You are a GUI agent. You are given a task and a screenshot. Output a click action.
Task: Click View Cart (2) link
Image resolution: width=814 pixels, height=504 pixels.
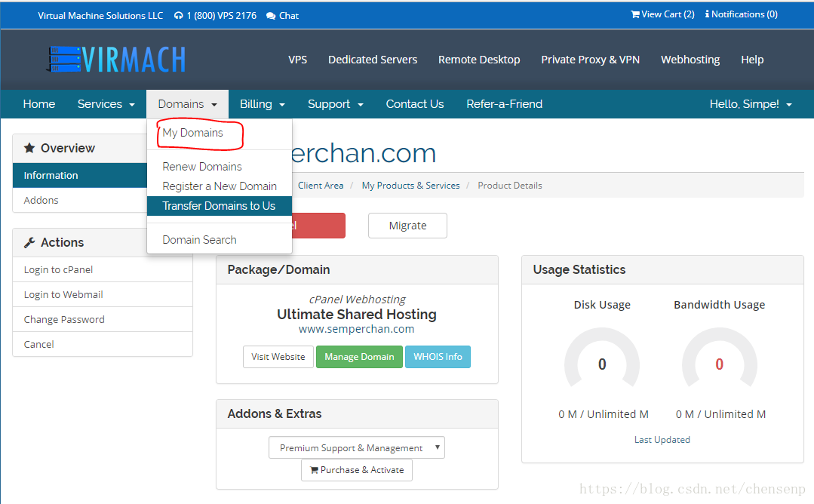pos(663,14)
